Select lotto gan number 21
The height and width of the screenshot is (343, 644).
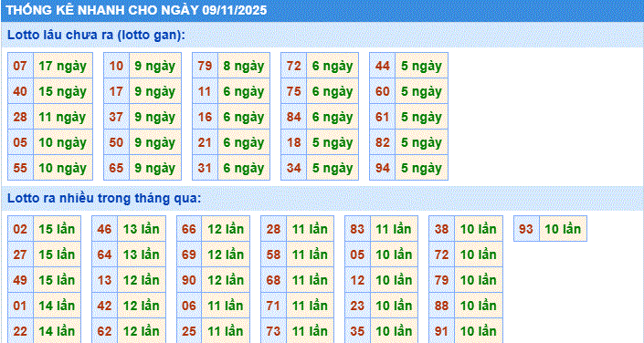click(x=205, y=142)
